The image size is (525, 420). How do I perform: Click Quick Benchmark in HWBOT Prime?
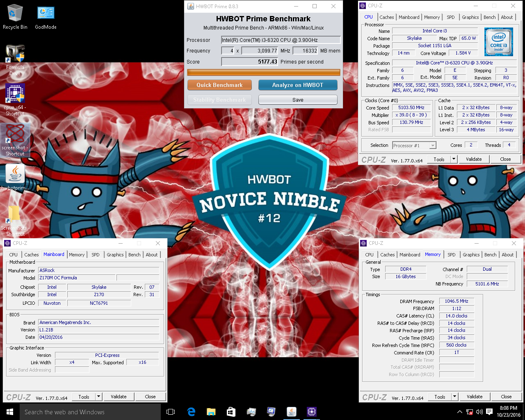coord(219,85)
